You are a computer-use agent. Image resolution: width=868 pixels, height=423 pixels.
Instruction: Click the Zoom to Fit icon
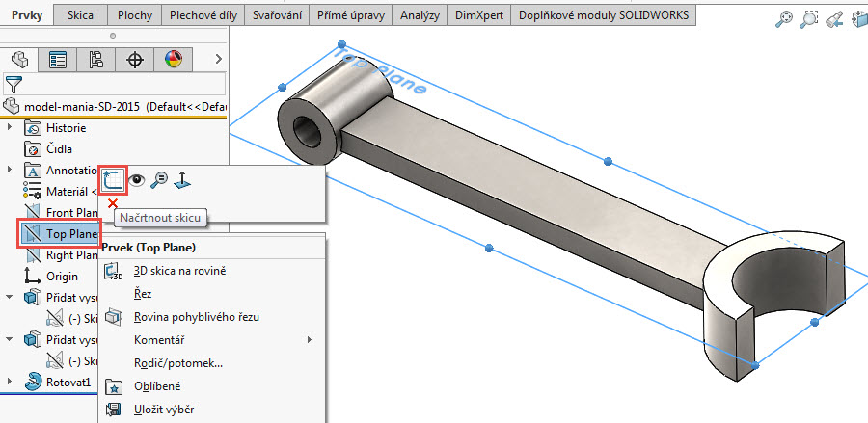pyautogui.click(x=786, y=17)
